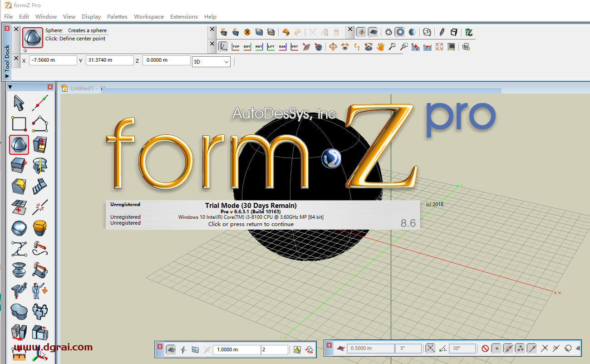The width and height of the screenshot is (590, 364).
Task: Open the 3D mode dropdown
Action: [x=211, y=62]
